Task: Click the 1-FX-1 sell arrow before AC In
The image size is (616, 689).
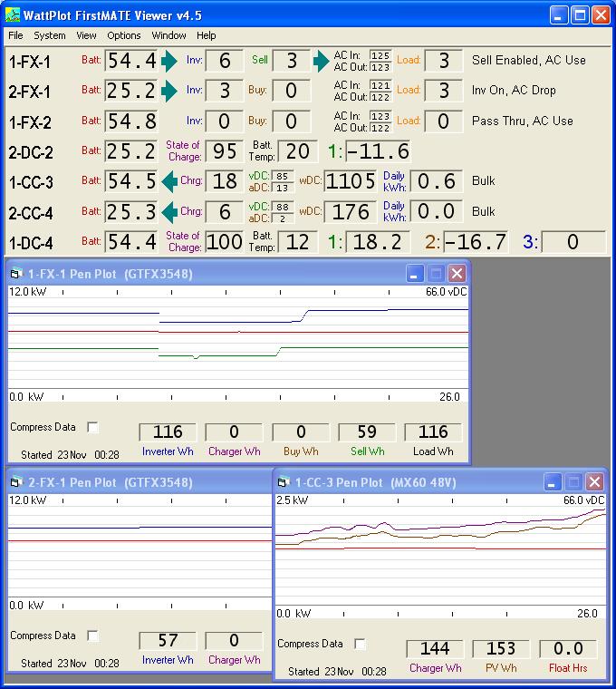Action: coord(322,61)
